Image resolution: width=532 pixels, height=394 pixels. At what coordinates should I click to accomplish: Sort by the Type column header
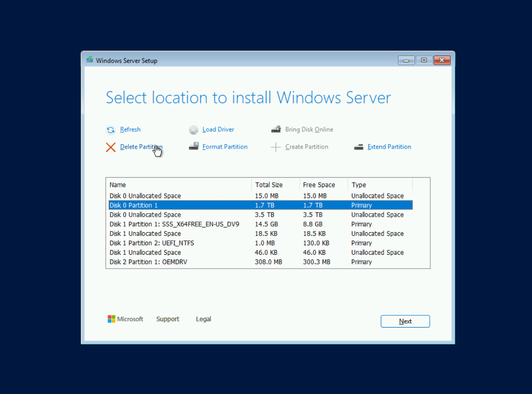point(380,185)
